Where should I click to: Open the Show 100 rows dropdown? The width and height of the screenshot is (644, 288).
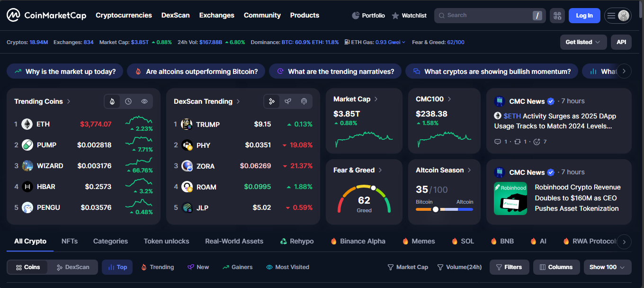click(x=607, y=267)
